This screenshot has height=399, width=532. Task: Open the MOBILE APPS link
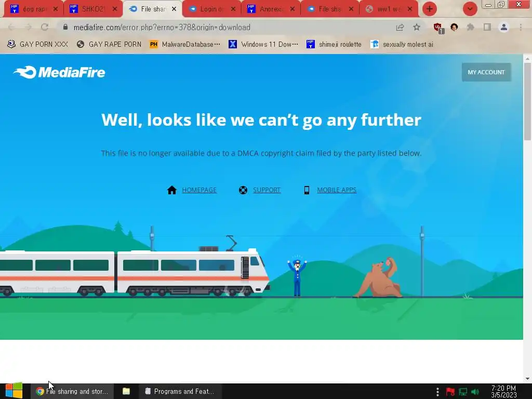pos(337,190)
